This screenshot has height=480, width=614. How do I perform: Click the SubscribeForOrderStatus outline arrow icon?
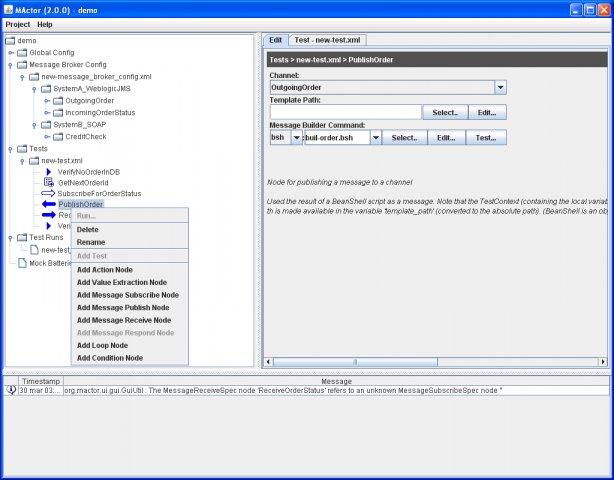[x=48, y=193]
